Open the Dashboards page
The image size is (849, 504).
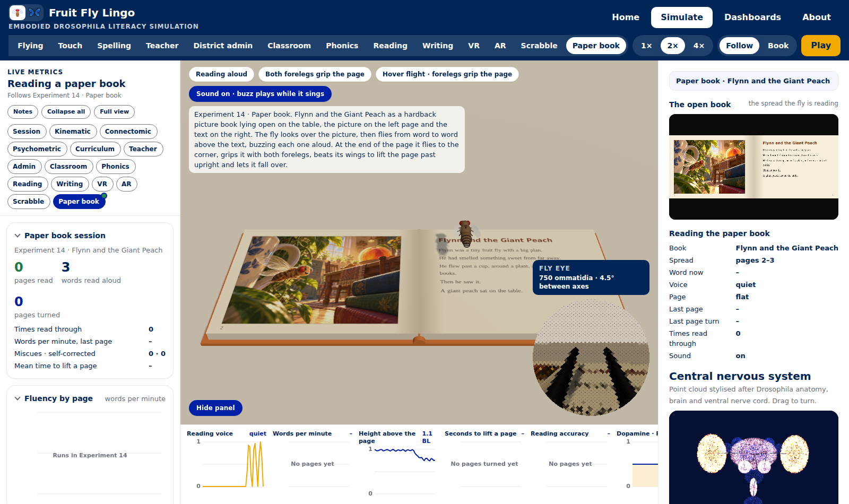coord(752,18)
